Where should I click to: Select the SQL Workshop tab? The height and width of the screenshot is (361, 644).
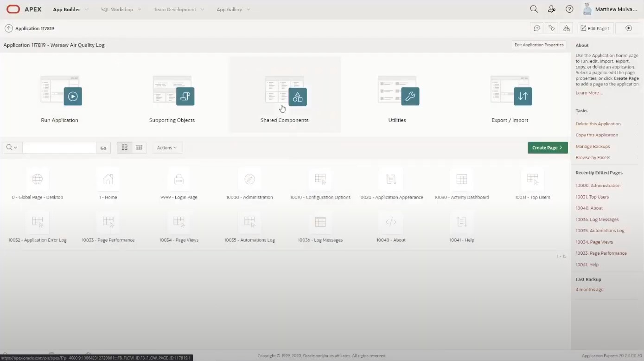pos(117,9)
